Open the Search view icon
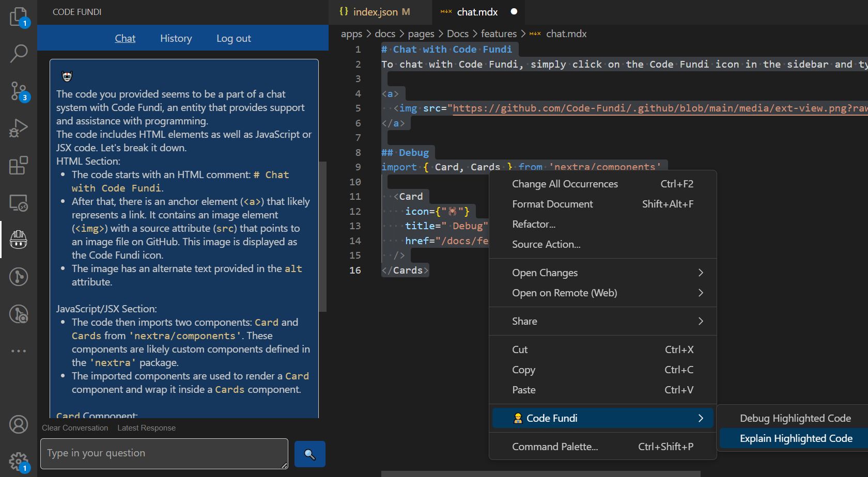868x477 pixels. (19, 53)
